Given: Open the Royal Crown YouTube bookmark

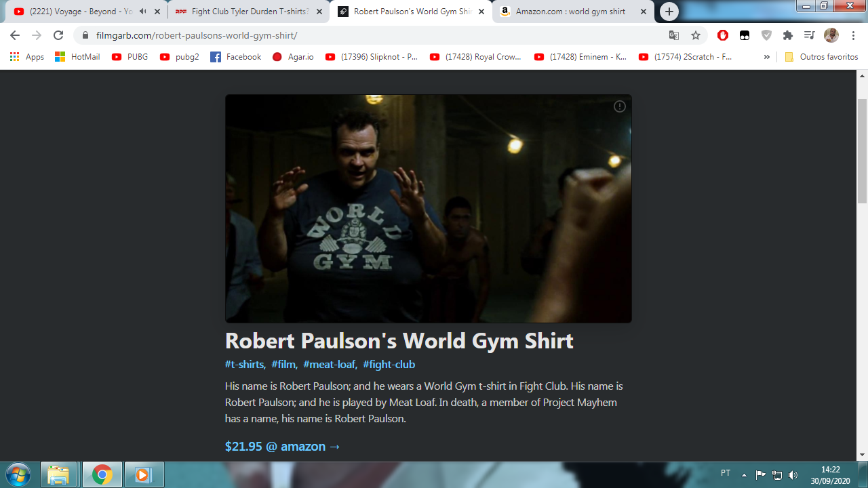Looking at the screenshot, I should point(477,57).
